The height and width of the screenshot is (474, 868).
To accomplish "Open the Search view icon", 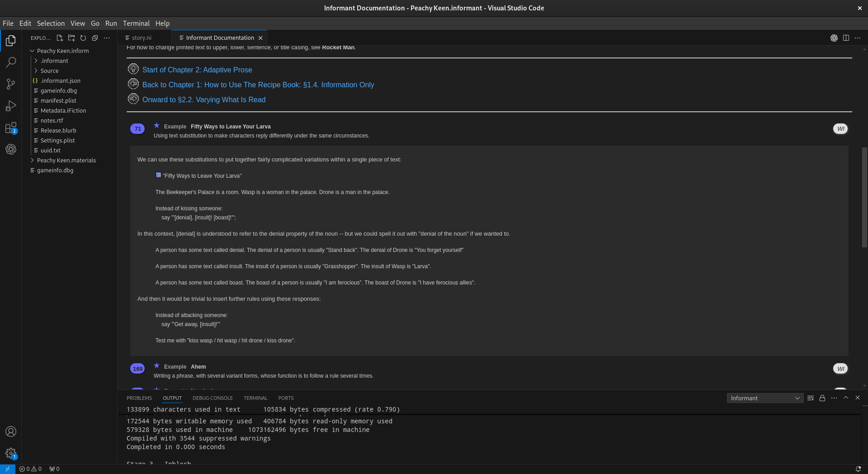I will (11, 62).
